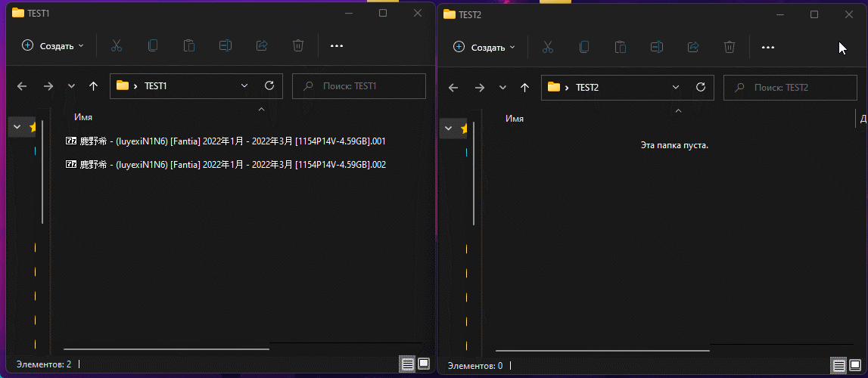The image size is (868, 378).
Task: Click the folder icon in TEST2 address bar
Action: pyautogui.click(x=554, y=87)
